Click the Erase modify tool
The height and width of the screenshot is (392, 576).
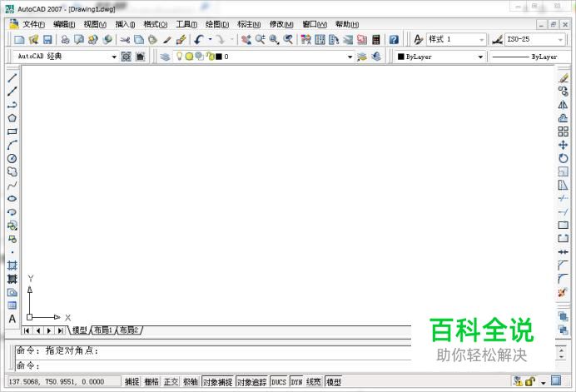[563, 78]
